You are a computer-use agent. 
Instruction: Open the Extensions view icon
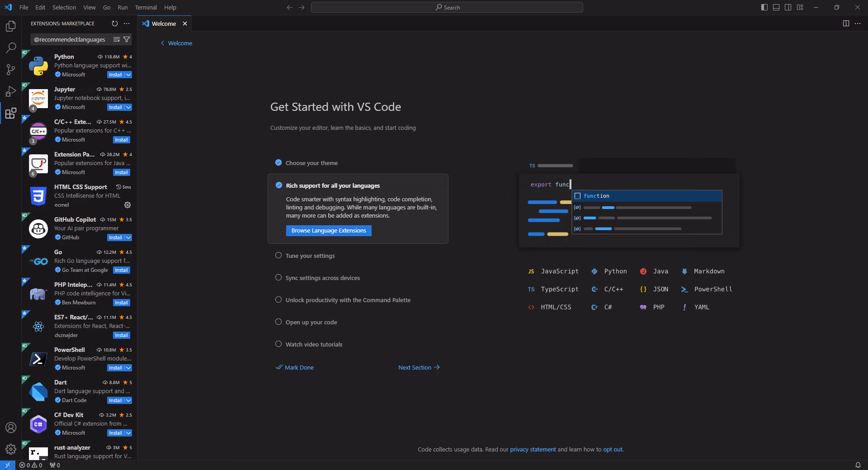(11, 113)
